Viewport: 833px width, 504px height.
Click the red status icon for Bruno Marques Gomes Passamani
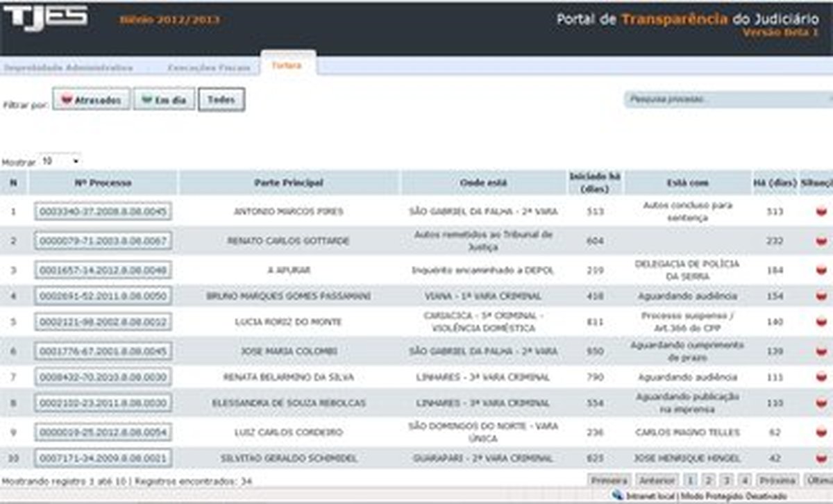[x=821, y=296]
